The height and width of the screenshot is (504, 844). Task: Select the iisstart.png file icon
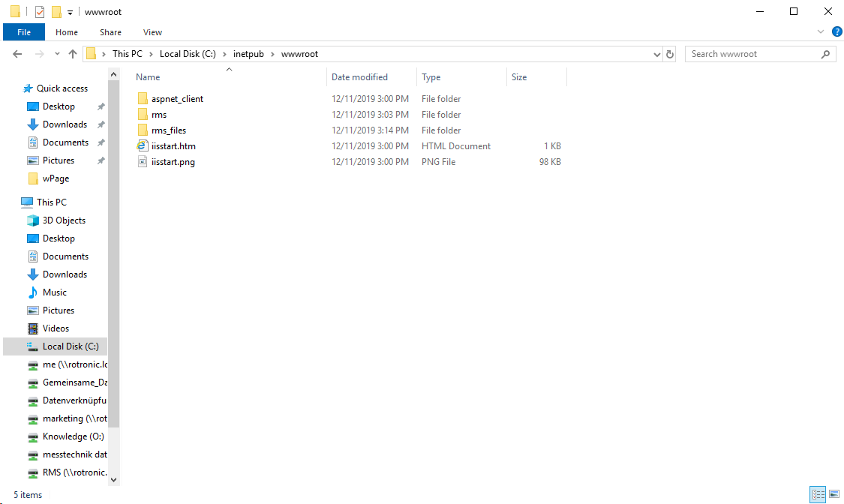142,161
